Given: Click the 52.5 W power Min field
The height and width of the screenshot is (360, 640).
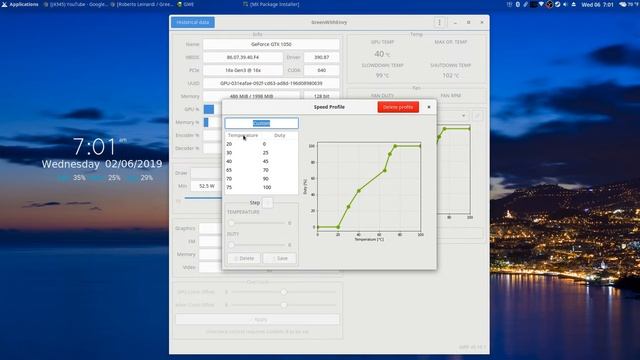Looking at the screenshot, I should 207,186.
